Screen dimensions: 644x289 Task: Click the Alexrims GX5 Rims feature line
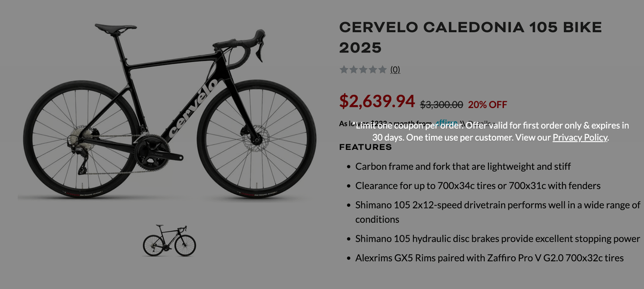pyautogui.click(x=489, y=258)
